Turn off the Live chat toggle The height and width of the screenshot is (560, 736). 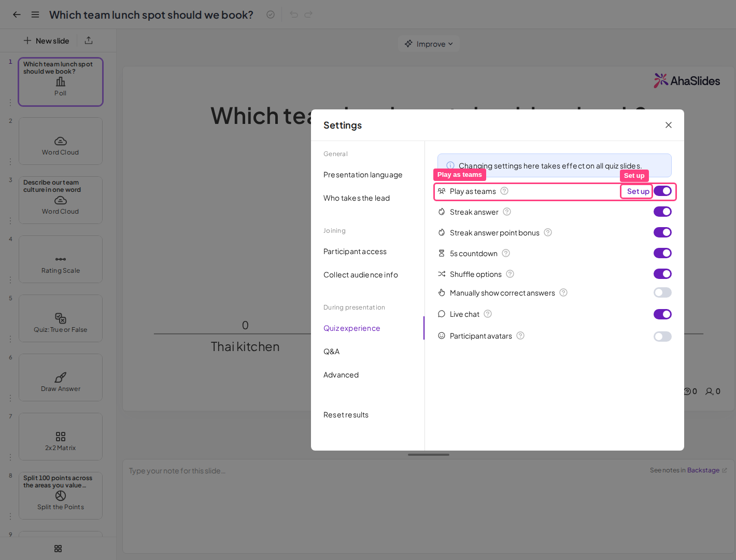pos(662,314)
